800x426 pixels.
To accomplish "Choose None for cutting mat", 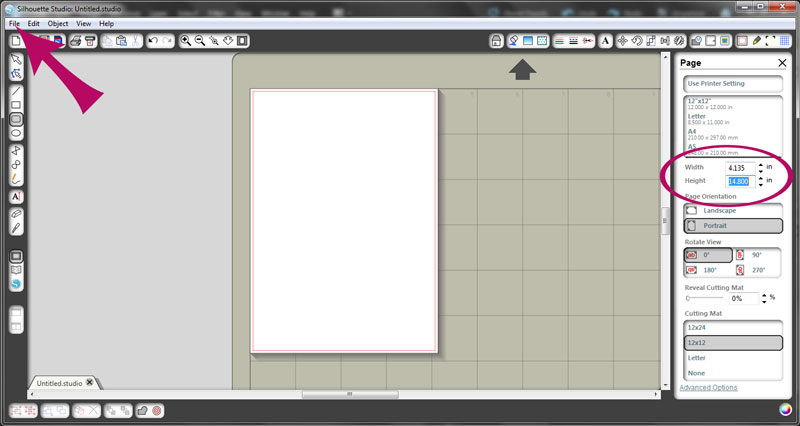I will pos(733,373).
